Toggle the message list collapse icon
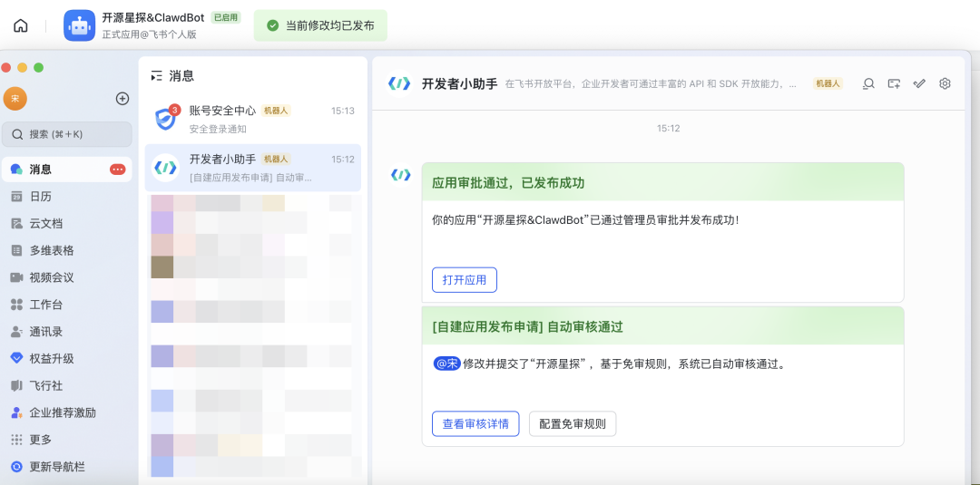The image size is (980, 485). click(156, 76)
